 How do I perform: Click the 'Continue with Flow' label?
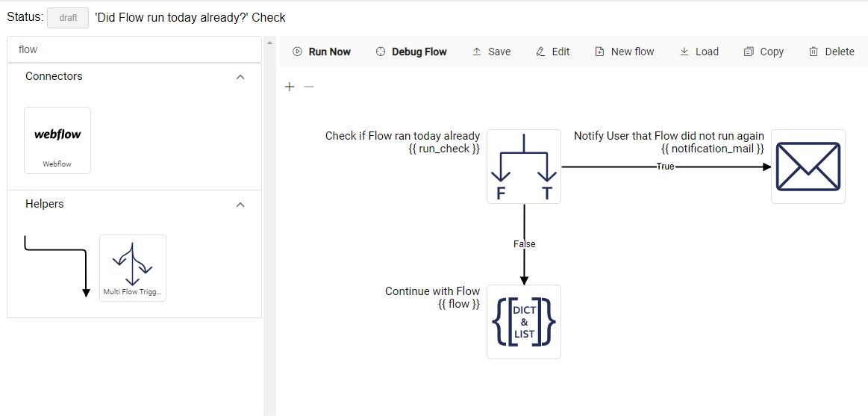coord(432,291)
